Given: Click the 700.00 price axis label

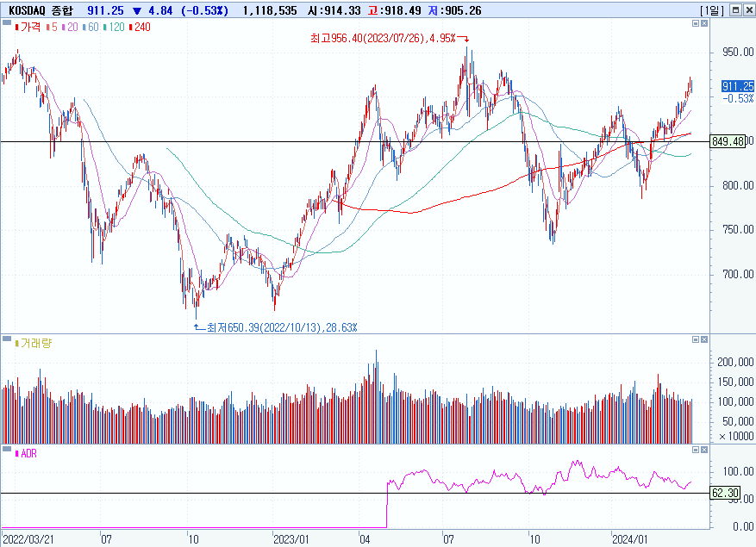Looking at the screenshot, I should point(738,274).
